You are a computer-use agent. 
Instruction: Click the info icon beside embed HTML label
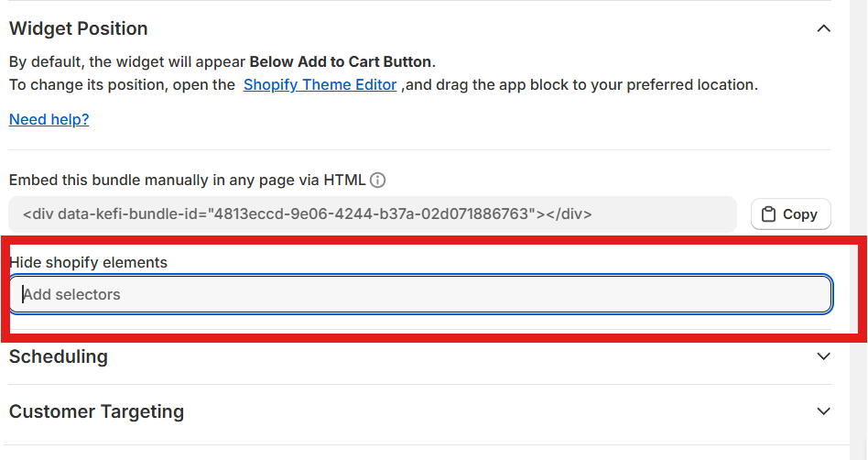[378, 180]
